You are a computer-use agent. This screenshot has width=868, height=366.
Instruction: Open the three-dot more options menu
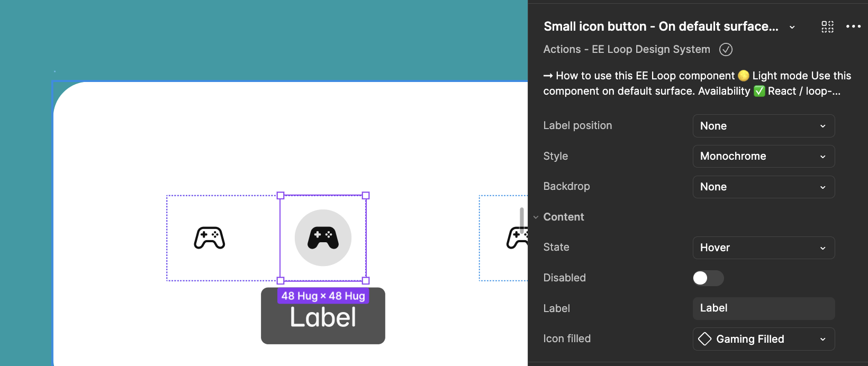853,26
